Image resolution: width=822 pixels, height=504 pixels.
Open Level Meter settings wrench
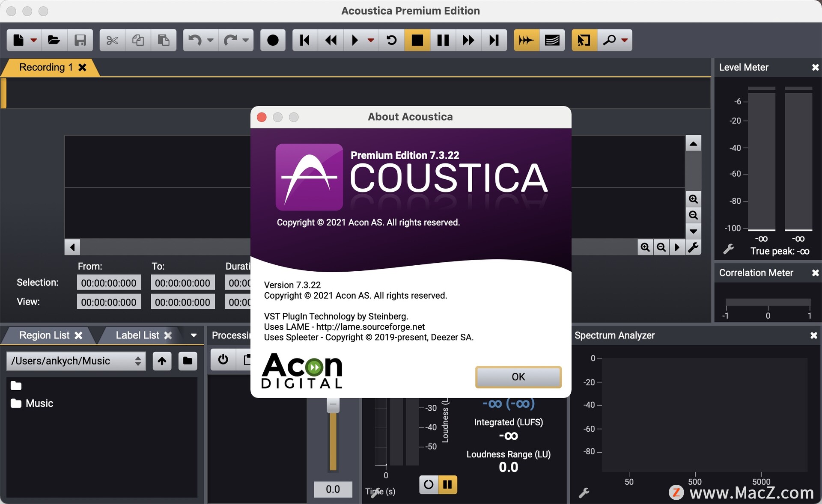click(728, 249)
